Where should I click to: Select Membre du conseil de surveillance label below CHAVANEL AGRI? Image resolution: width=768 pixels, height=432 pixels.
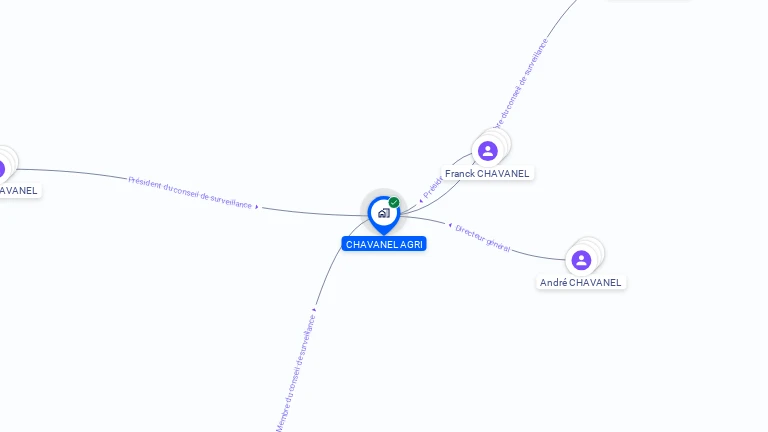click(x=296, y=373)
